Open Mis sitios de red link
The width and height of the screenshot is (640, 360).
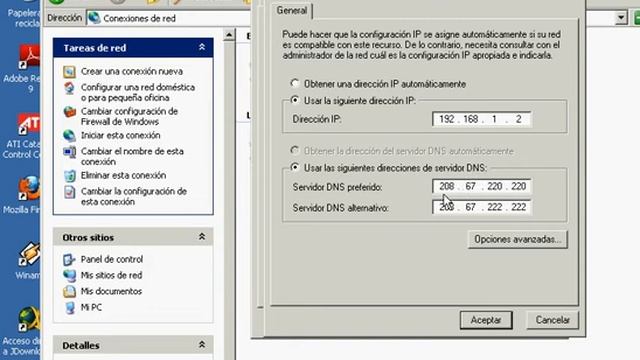pos(111,276)
